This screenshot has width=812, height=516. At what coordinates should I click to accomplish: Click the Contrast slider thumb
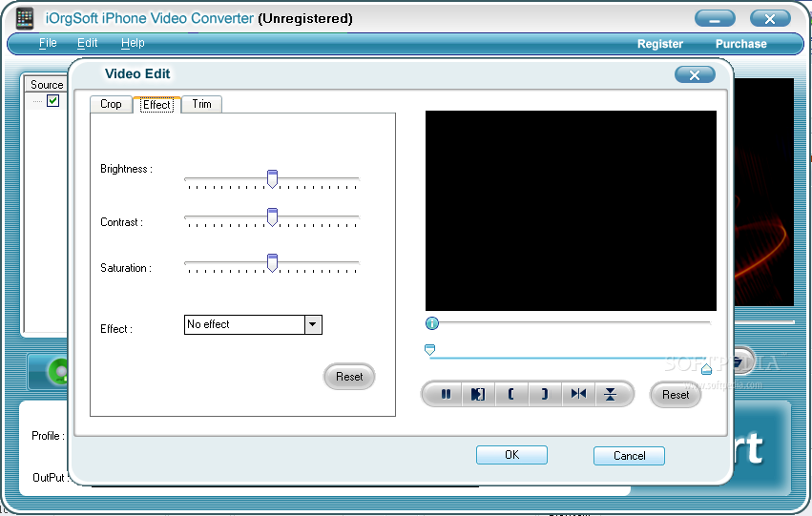[272, 217]
